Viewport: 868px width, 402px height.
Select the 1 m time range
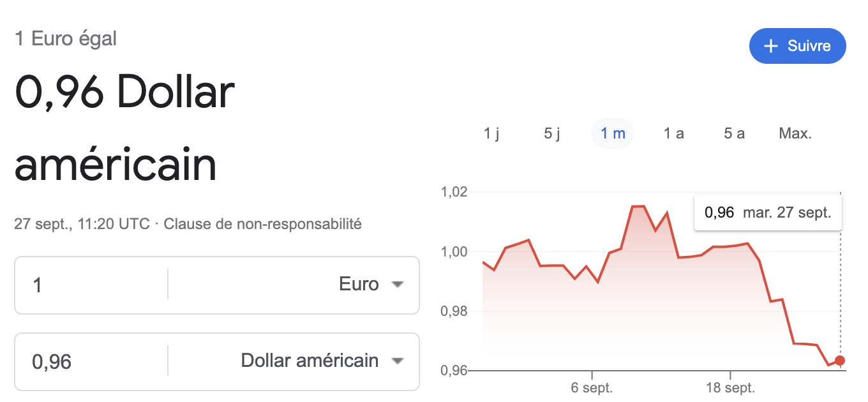tap(613, 133)
